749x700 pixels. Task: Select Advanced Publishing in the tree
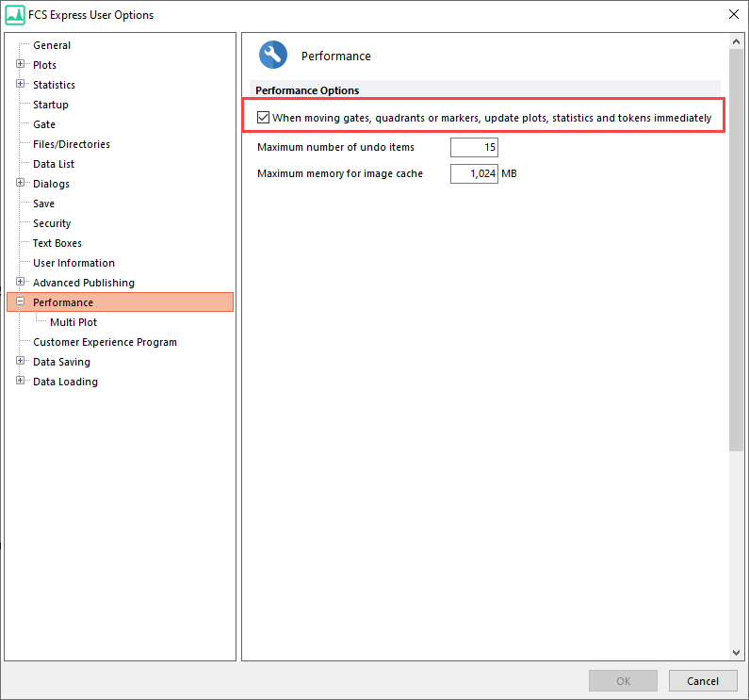(x=84, y=283)
